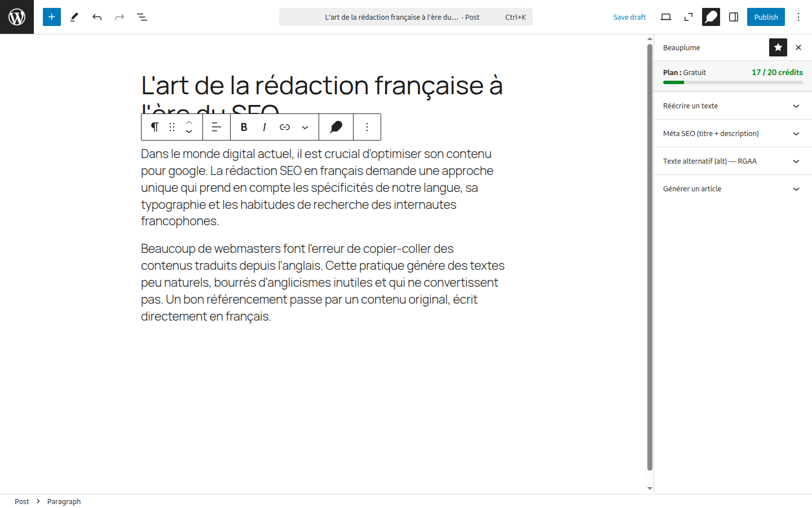Image resolution: width=812 pixels, height=508 pixels.
Task: Toggle bold formatting
Action: [x=244, y=127]
